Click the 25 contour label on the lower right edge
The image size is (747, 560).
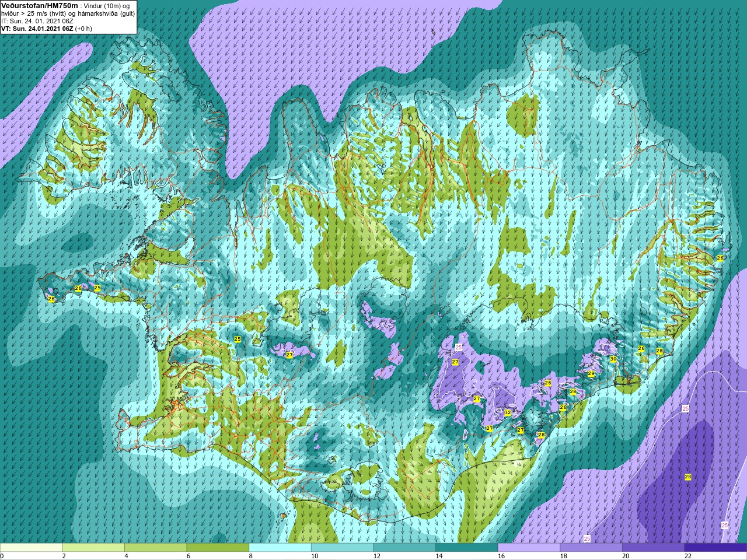725,525
